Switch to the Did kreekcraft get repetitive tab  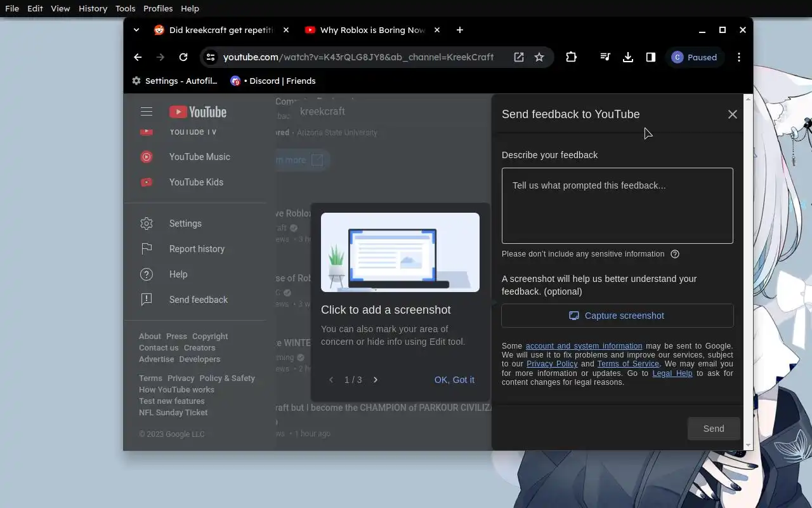221,30
